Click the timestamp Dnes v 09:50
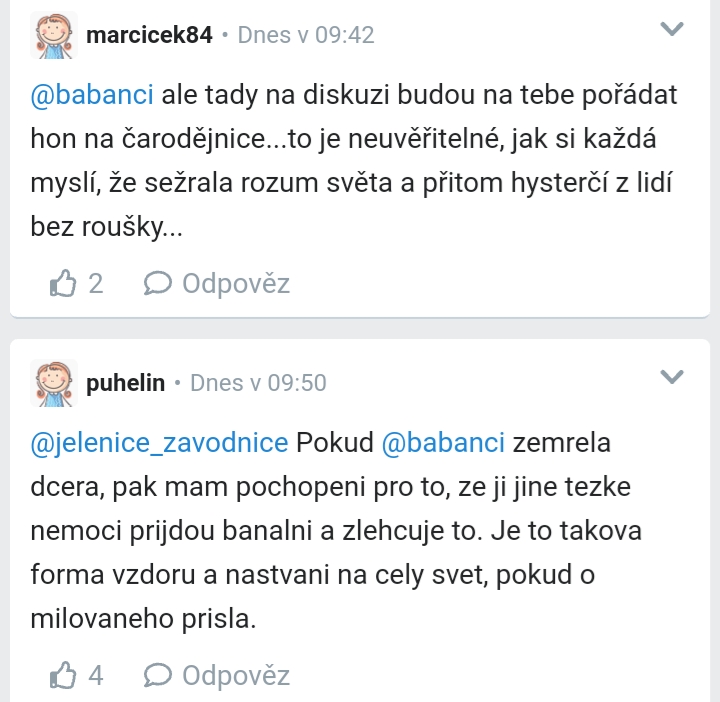 pyautogui.click(x=257, y=383)
